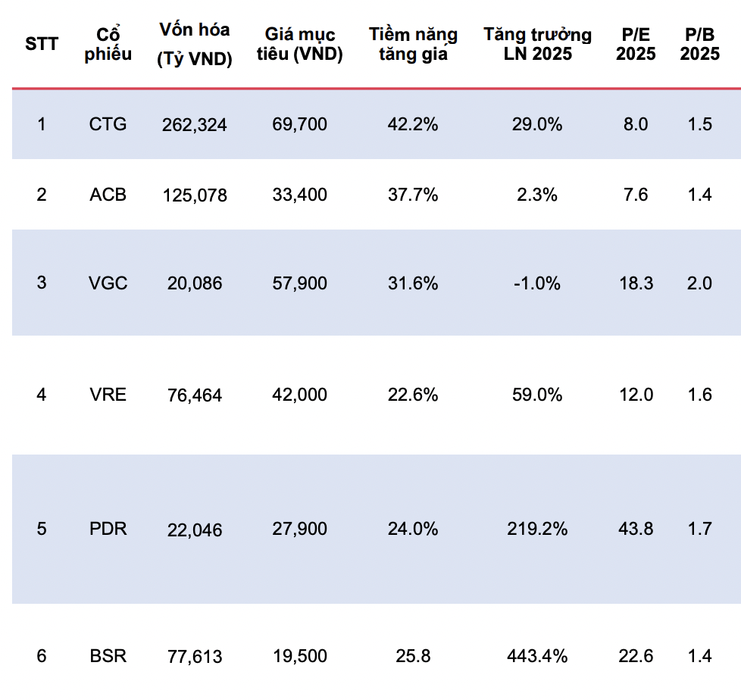This screenshot has height=700, width=741.
Task: Click the STT column header
Action: pos(41,44)
